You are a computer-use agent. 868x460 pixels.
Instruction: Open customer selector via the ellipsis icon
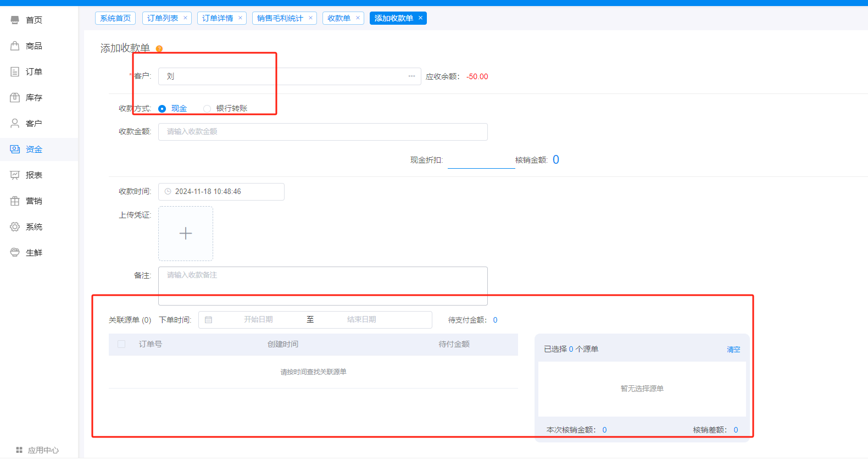(411, 76)
